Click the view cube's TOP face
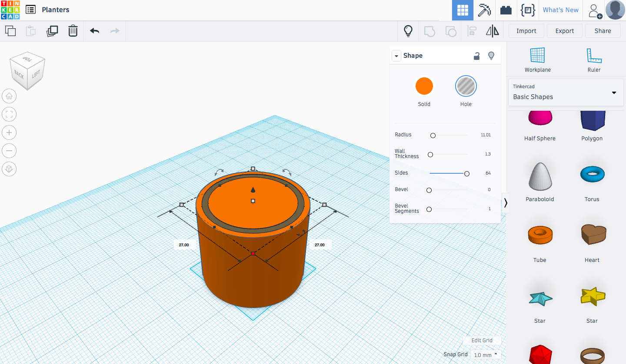This screenshot has height=364, width=626. point(27,59)
